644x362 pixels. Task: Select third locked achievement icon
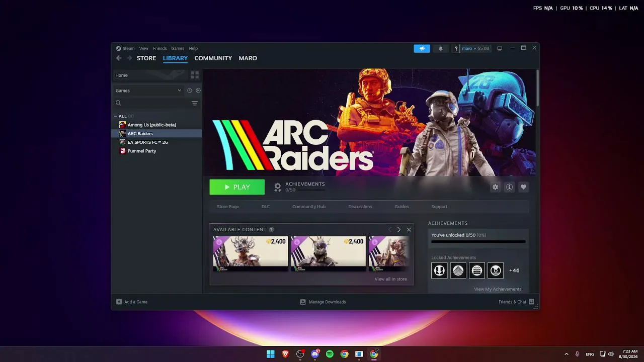click(477, 270)
